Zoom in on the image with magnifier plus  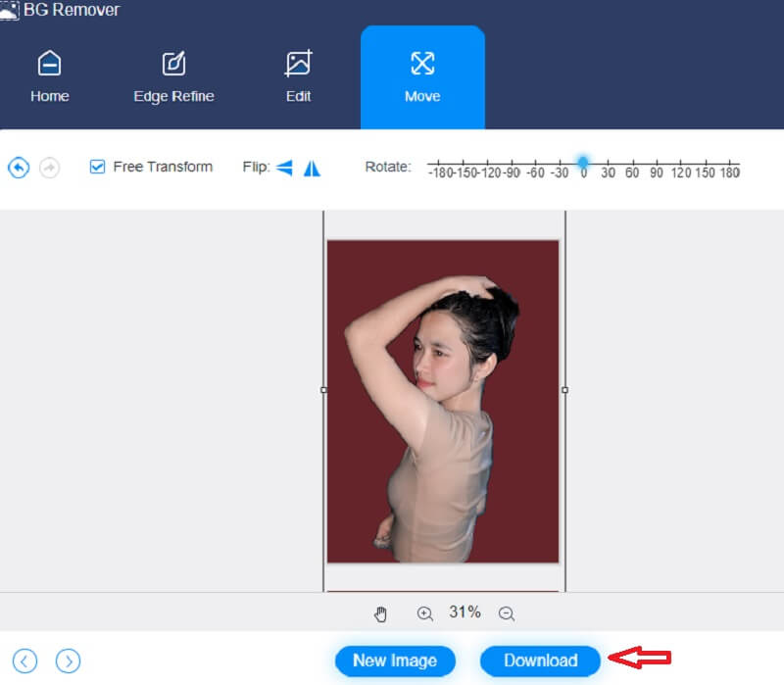click(425, 612)
